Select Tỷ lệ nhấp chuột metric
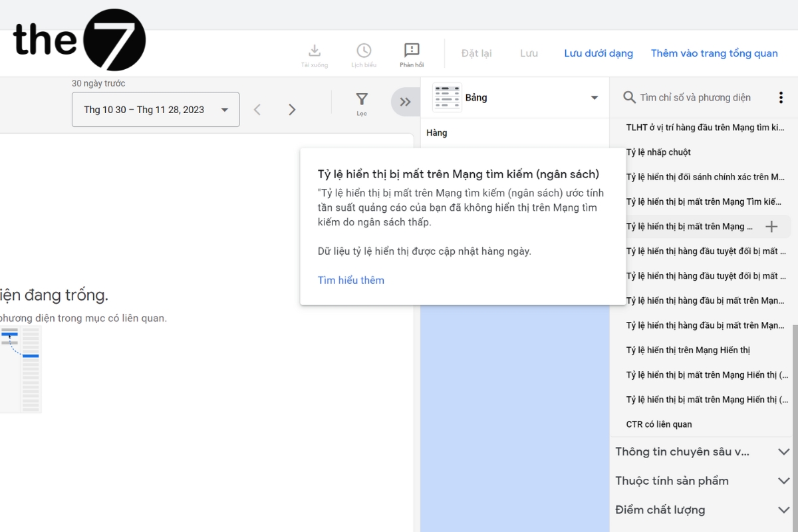 (658, 152)
